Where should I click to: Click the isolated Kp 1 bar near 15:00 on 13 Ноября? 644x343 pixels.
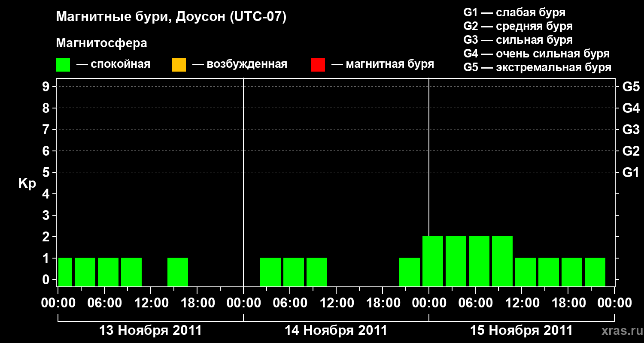tap(178, 272)
